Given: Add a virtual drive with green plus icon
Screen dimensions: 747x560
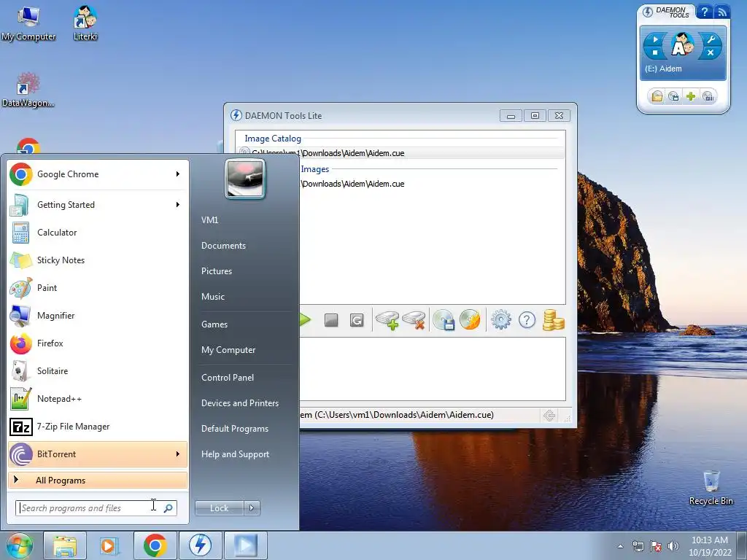Looking at the screenshot, I should tap(387, 320).
